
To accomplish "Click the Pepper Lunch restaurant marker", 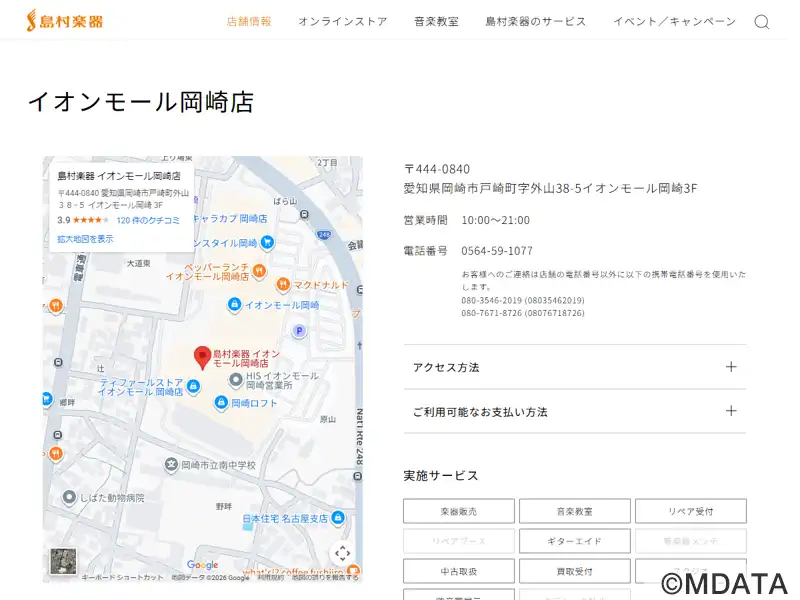I will point(258,270).
